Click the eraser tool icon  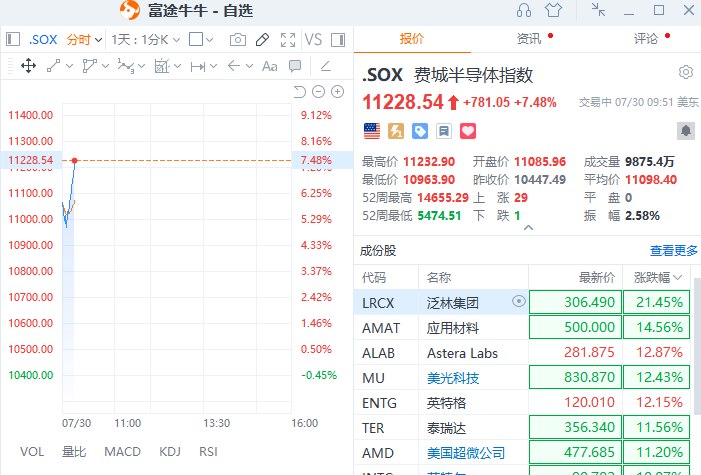[325, 66]
